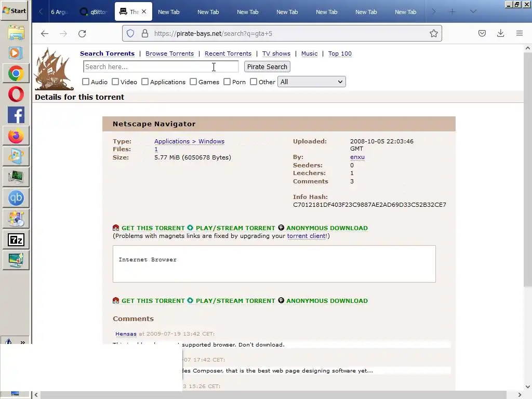Open a new tab with the plus icon
Screen dimensions: 532x399
(452, 11)
